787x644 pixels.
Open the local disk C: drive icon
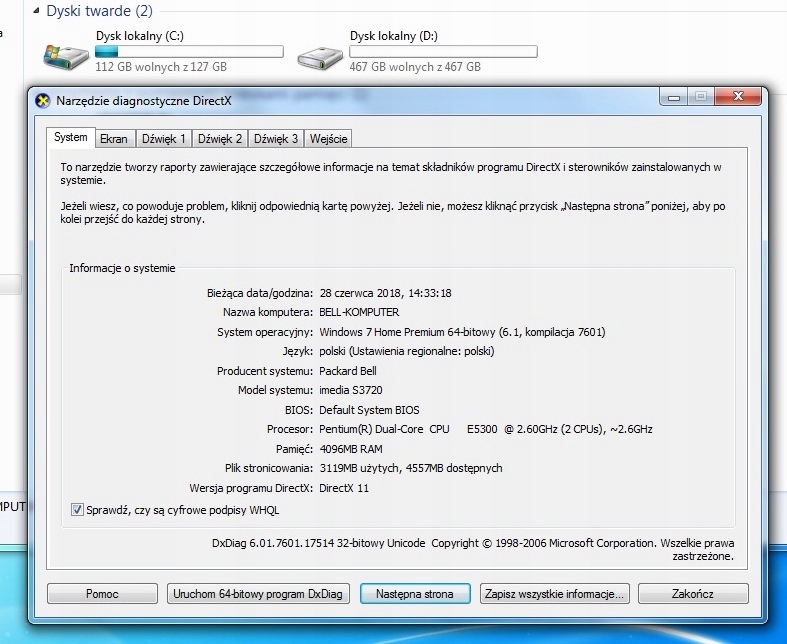tap(66, 56)
